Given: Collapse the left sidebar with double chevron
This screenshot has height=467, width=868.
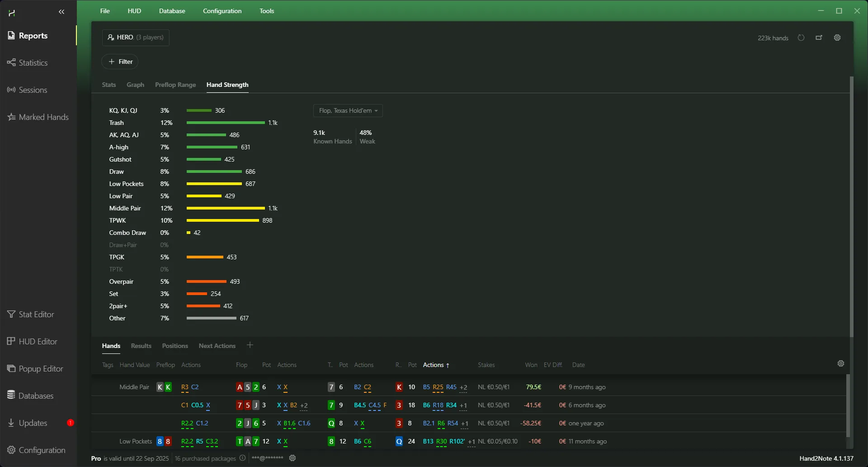Looking at the screenshot, I should pos(61,12).
